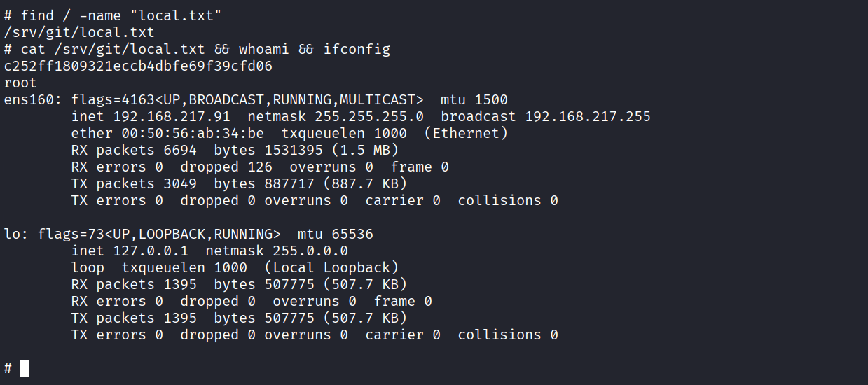Image resolution: width=868 pixels, height=385 pixels.
Task: Click the inet address 192.168.217.91
Action: pyautogui.click(x=172, y=116)
